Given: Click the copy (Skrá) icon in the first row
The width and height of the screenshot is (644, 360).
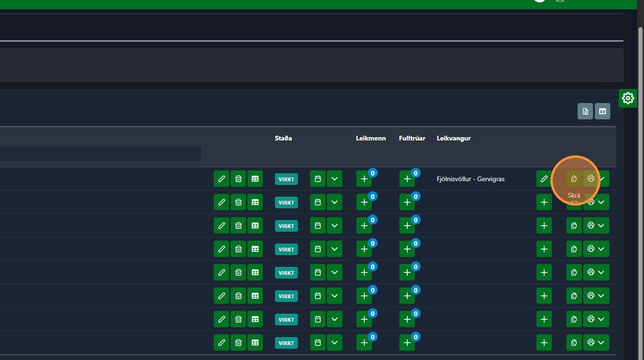Looking at the screenshot, I should click(x=574, y=179).
